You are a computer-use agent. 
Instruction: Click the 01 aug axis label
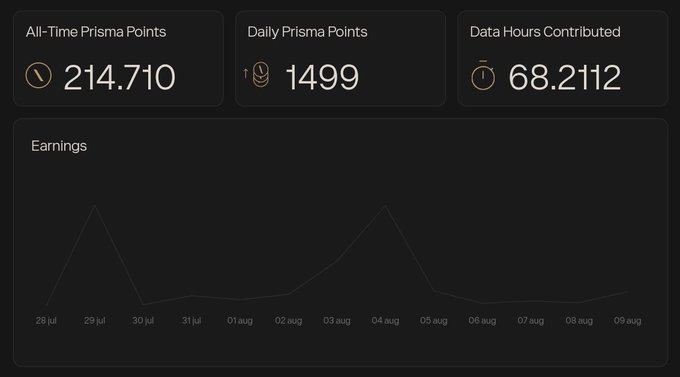(x=240, y=321)
